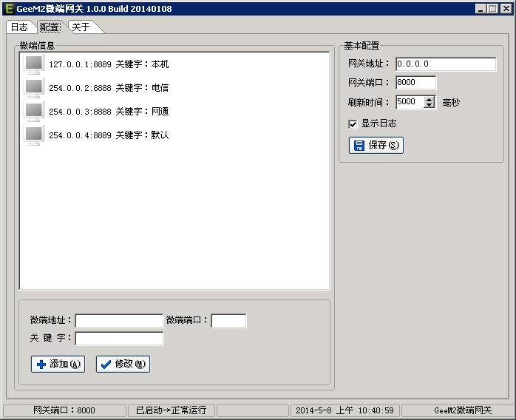Click status bar text 网关端口:8000

(64, 410)
